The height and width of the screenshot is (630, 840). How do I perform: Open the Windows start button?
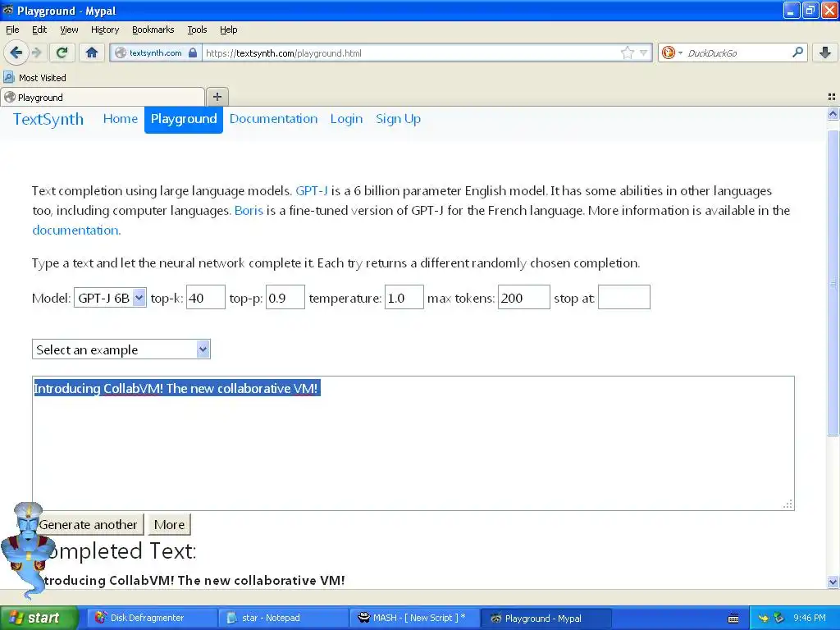click(39, 618)
